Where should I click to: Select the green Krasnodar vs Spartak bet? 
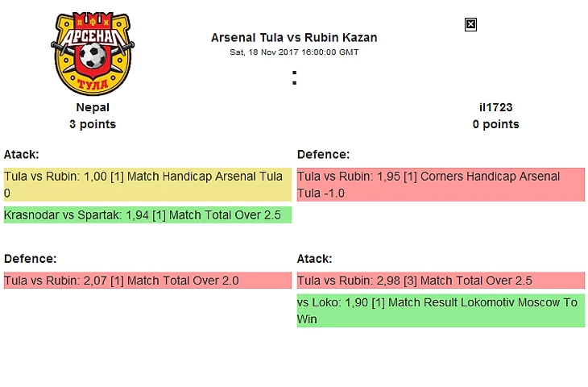(147, 214)
